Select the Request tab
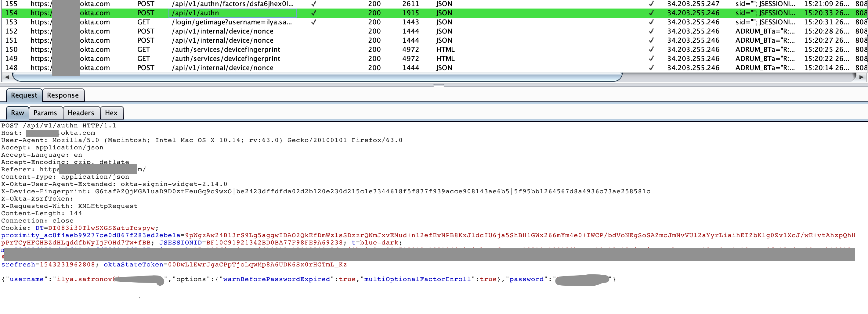This screenshot has width=868, height=314. click(x=24, y=95)
